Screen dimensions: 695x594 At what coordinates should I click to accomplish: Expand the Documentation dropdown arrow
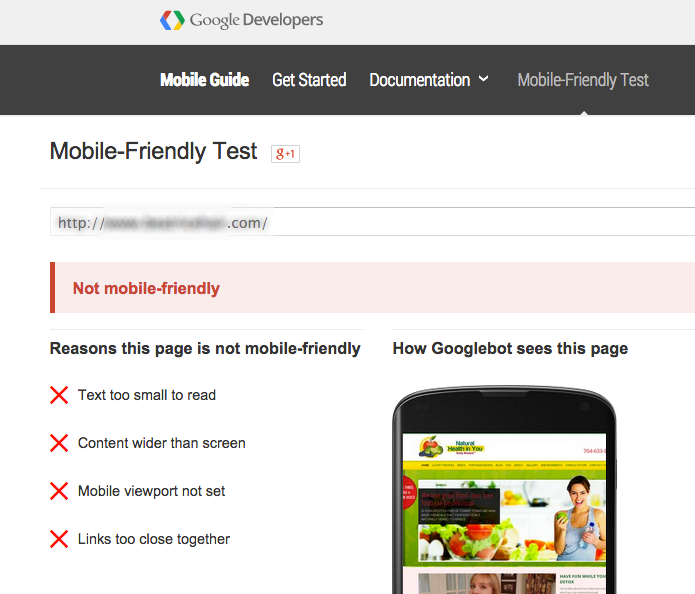(484, 79)
